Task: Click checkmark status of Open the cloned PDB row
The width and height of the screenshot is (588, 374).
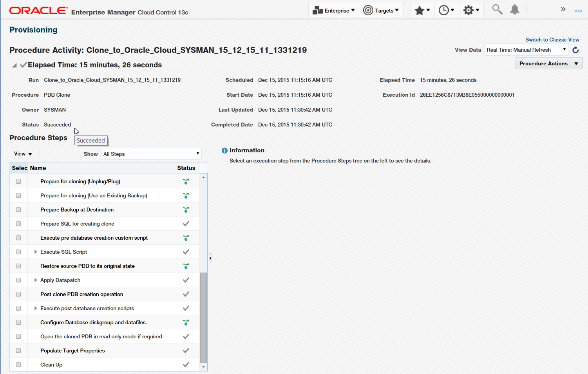Action: click(x=186, y=336)
